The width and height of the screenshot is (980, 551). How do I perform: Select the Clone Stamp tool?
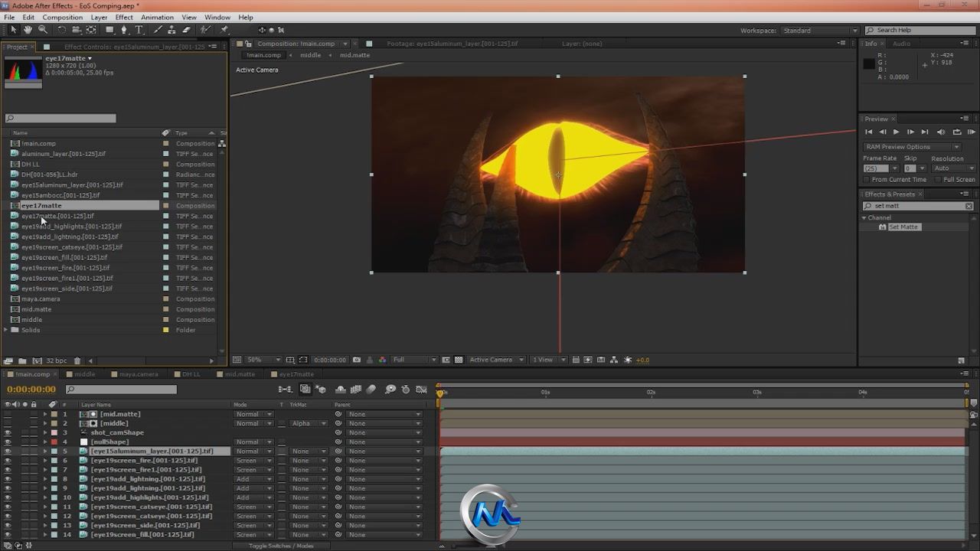click(172, 30)
